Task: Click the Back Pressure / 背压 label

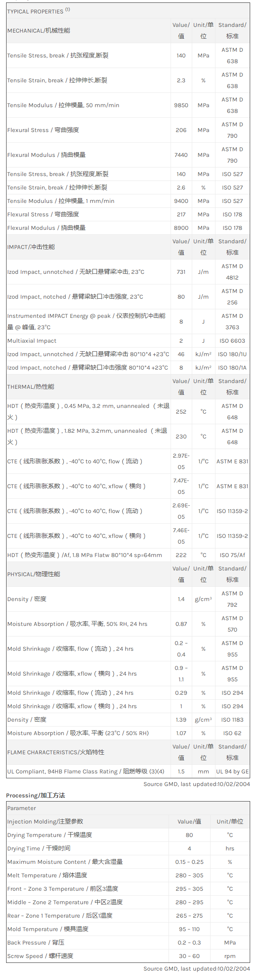Action: click(36, 943)
